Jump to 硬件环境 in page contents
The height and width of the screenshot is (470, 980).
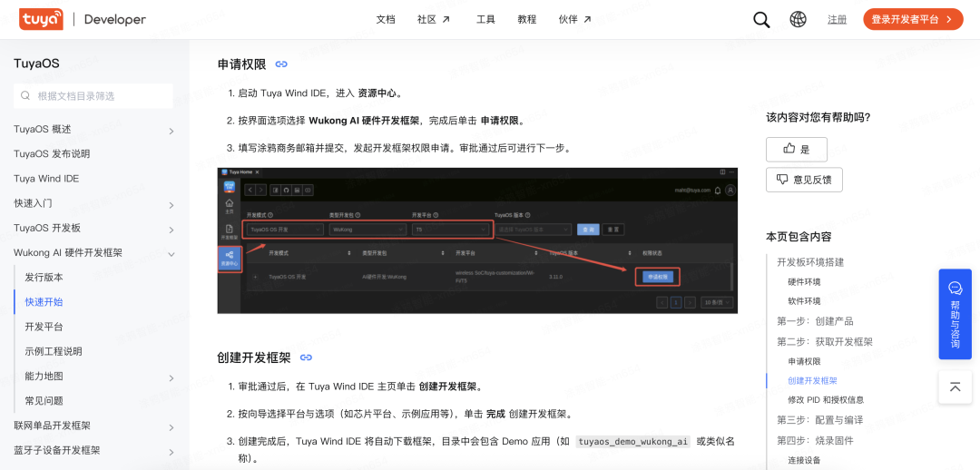coord(804,282)
